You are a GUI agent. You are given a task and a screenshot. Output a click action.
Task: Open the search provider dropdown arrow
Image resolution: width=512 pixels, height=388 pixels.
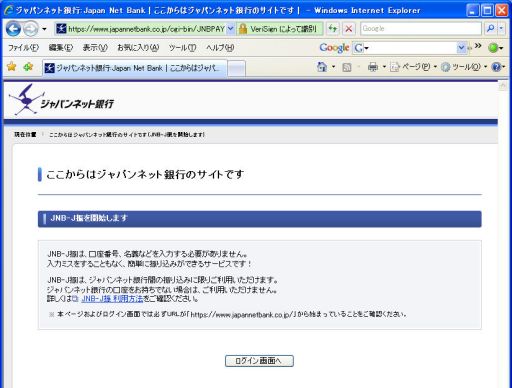501,29
